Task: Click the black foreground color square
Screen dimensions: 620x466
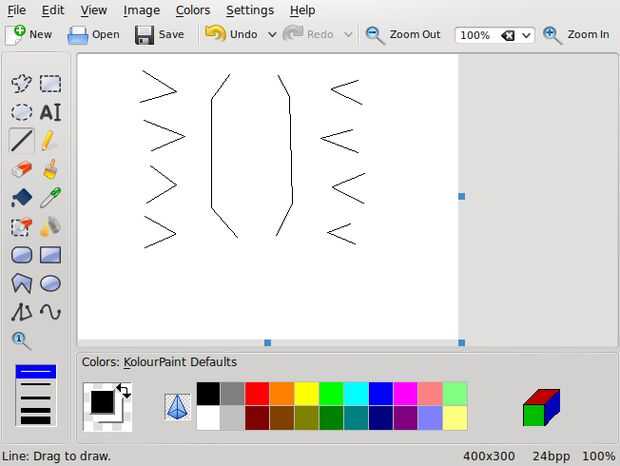Action: click(102, 402)
